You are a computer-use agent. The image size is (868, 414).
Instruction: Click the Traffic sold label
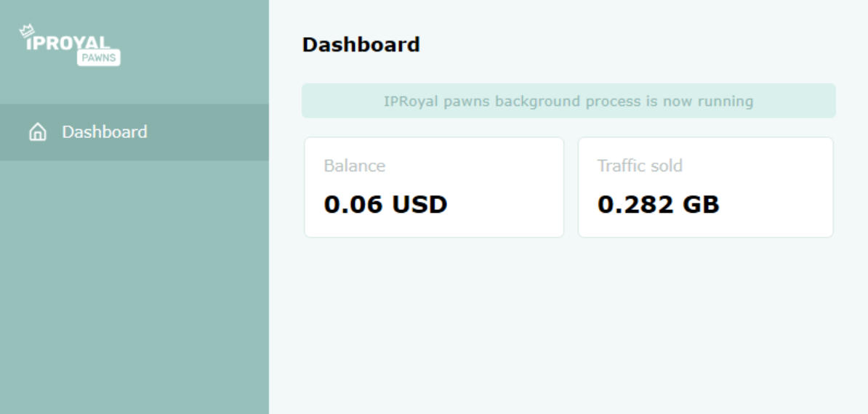click(640, 166)
